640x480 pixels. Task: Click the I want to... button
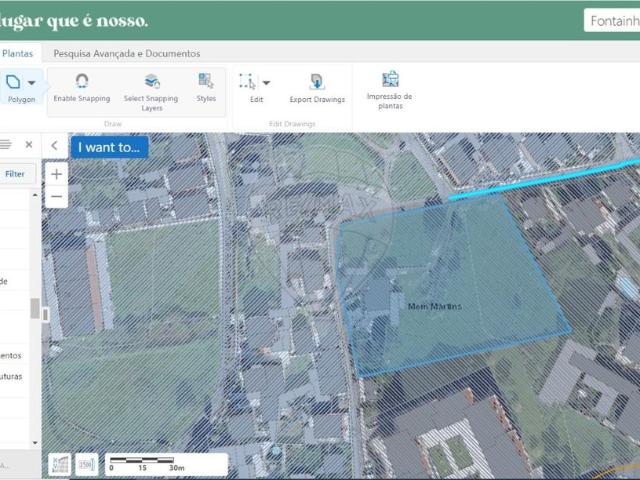point(109,147)
